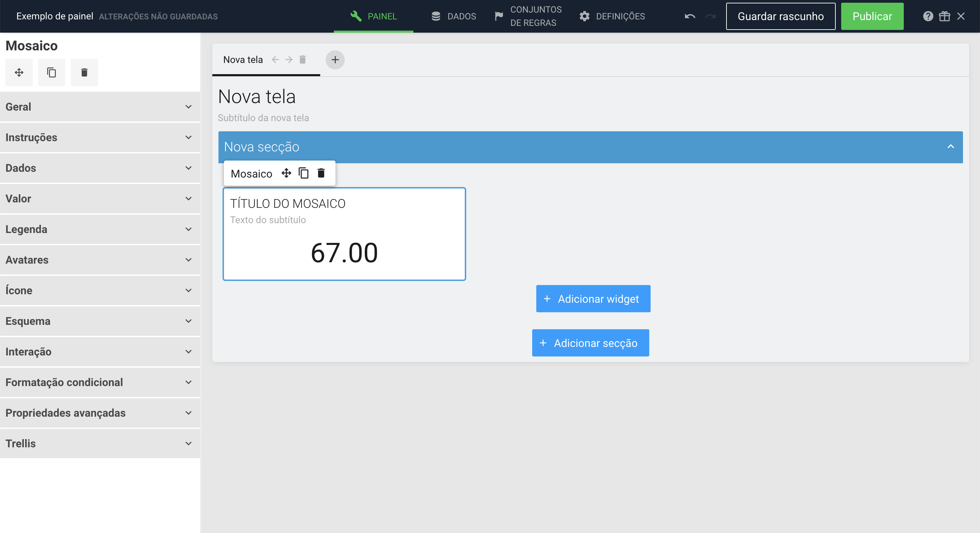The height and width of the screenshot is (533, 980).
Task: Expand the Instruções section
Action: coord(100,137)
